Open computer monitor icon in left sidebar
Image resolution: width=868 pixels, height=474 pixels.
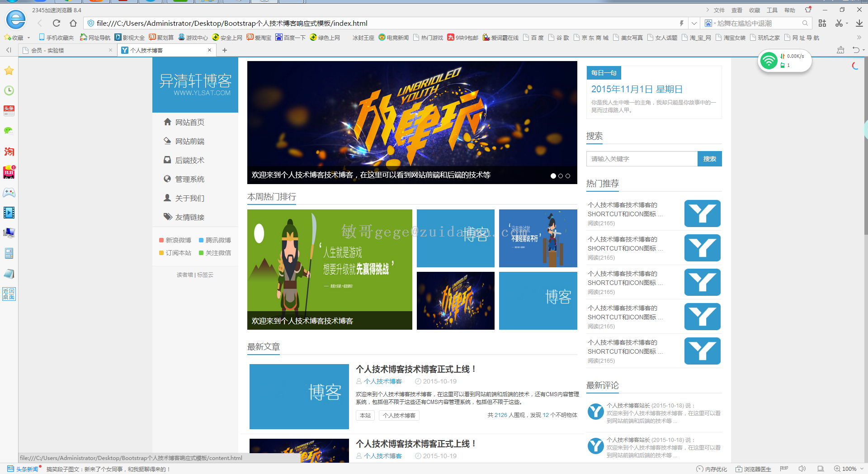click(x=9, y=233)
